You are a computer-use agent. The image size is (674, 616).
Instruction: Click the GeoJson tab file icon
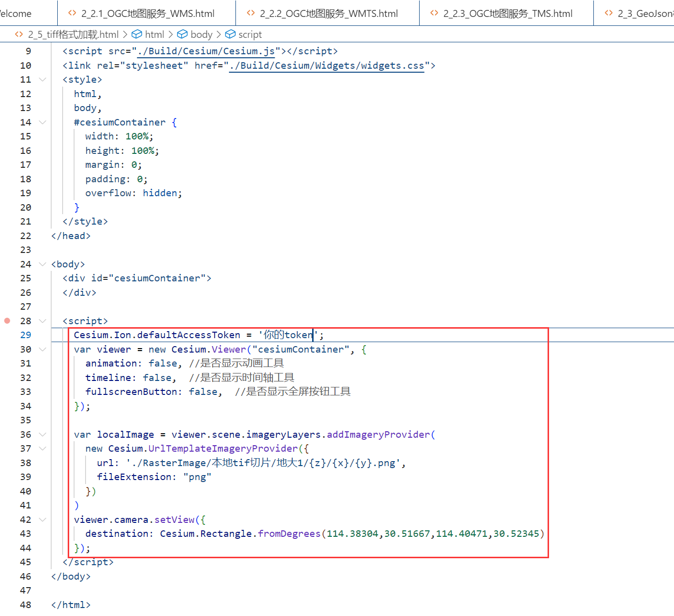609,13
